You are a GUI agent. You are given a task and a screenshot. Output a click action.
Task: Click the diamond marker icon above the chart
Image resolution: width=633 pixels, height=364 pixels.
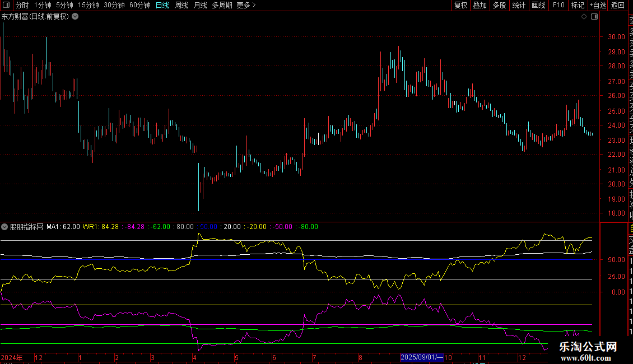point(584,17)
